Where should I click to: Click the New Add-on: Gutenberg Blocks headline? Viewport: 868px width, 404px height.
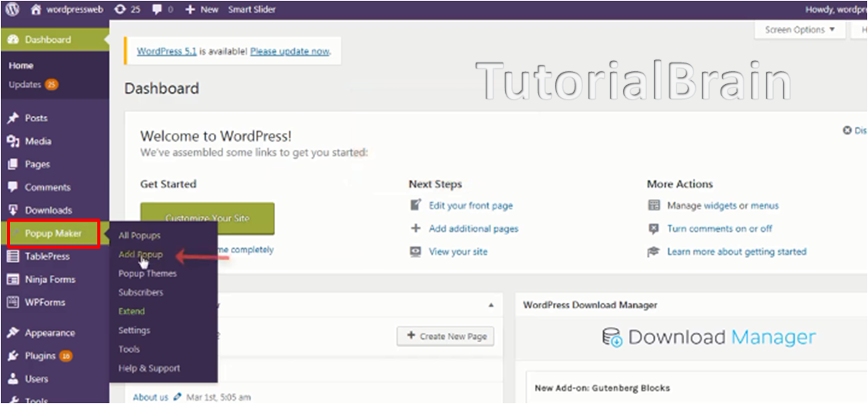pyautogui.click(x=602, y=388)
